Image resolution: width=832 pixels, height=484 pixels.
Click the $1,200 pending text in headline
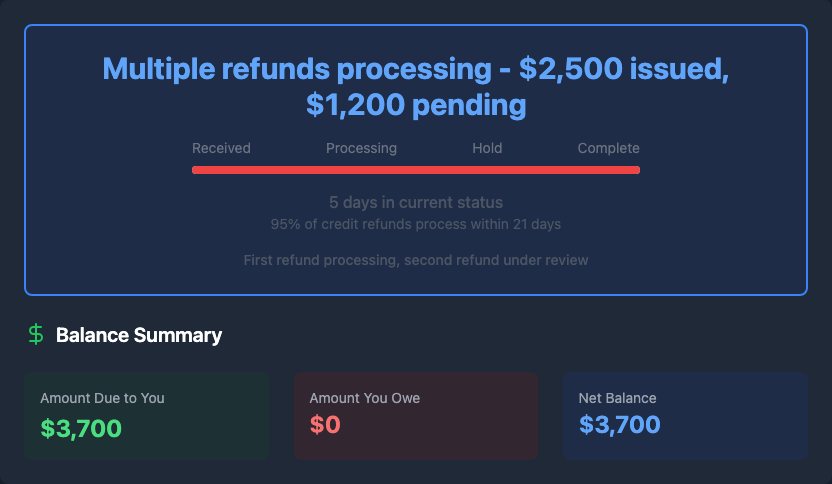coord(415,104)
